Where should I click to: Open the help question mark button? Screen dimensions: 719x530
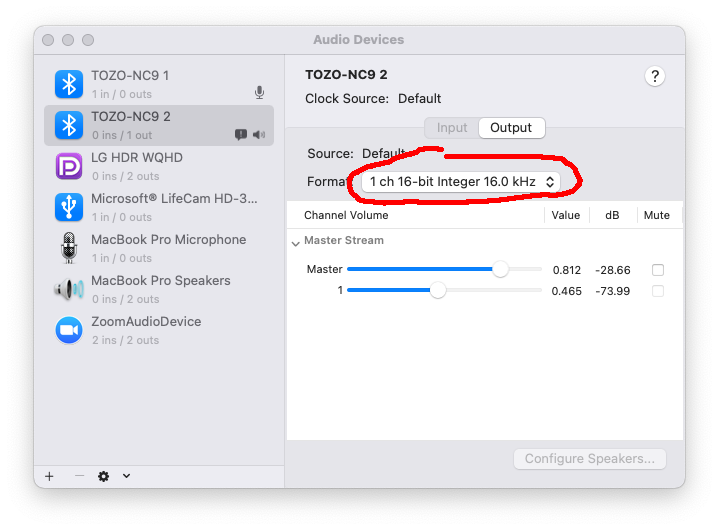pos(655,77)
